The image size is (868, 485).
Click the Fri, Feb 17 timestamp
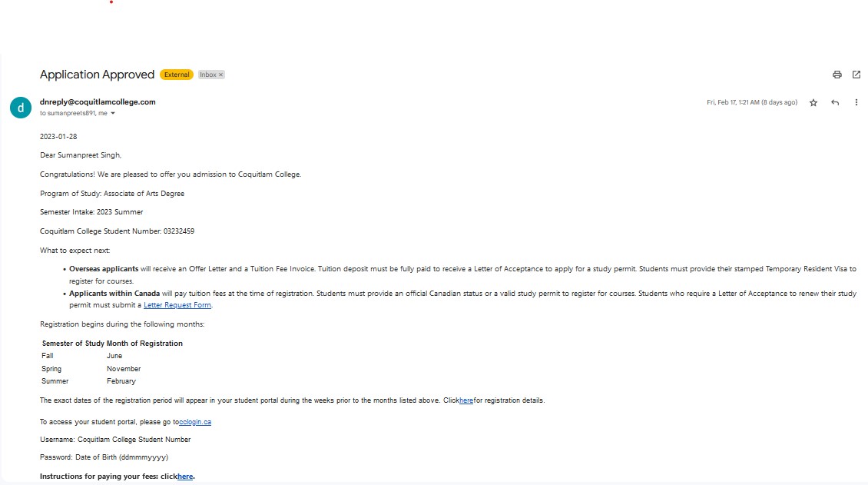(x=752, y=102)
